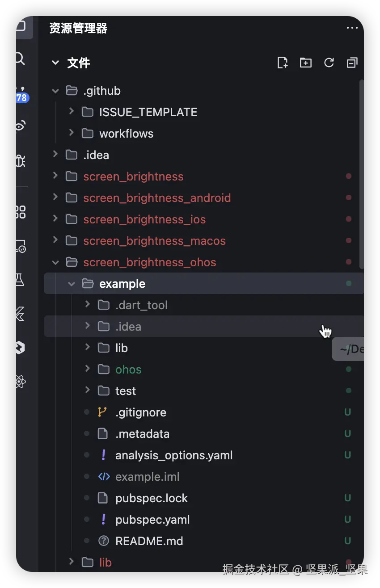Refresh the file explorer
This screenshot has width=380, height=588.
click(329, 63)
